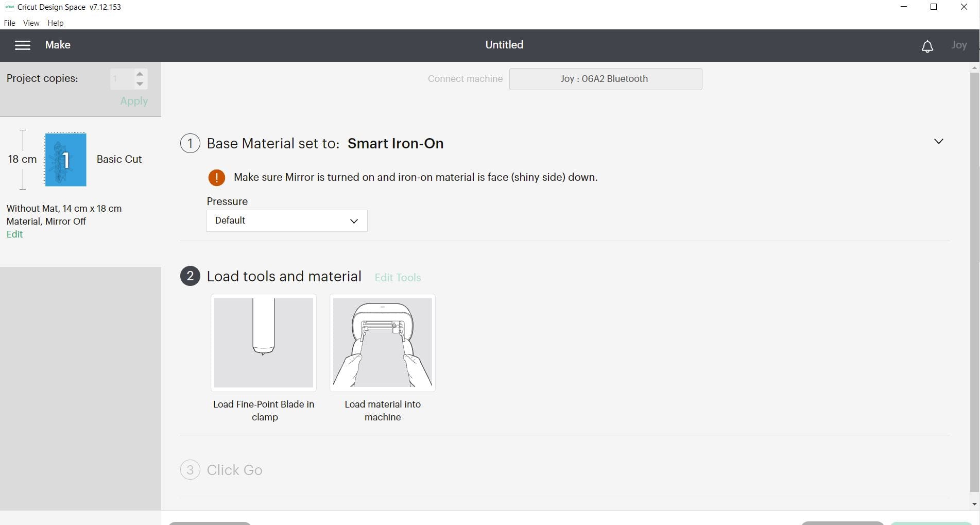Click the Pressure label
Screen dimensions: 980x525
click(227, 201)
